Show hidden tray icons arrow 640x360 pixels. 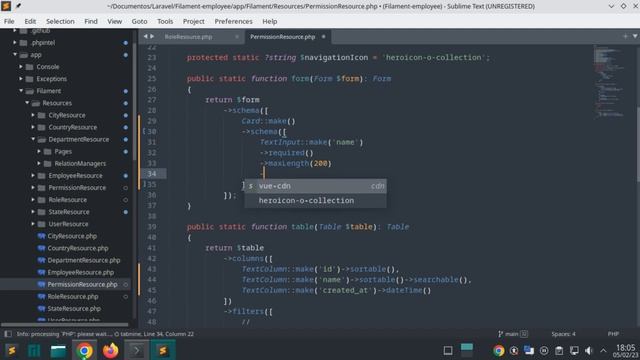[603, 351]
